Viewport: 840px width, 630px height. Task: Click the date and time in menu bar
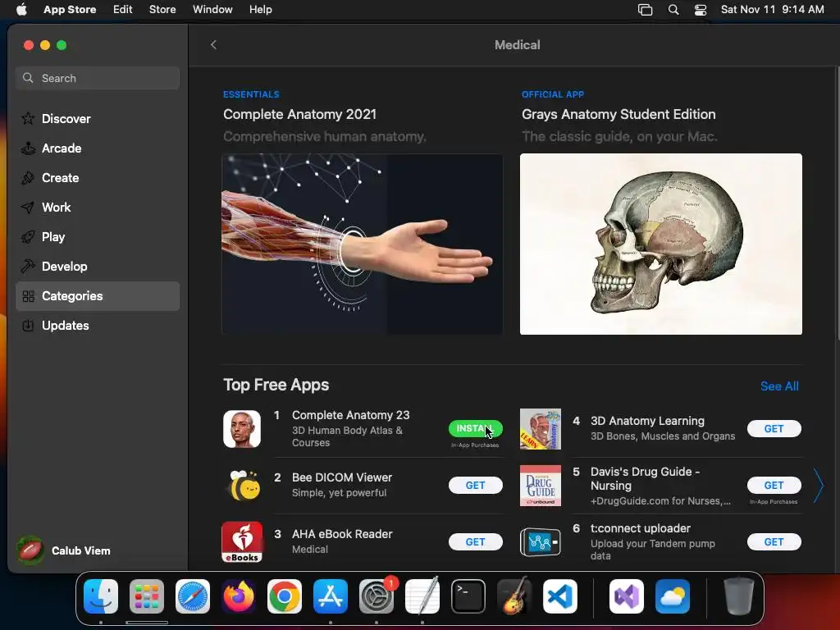coord(773,10)
